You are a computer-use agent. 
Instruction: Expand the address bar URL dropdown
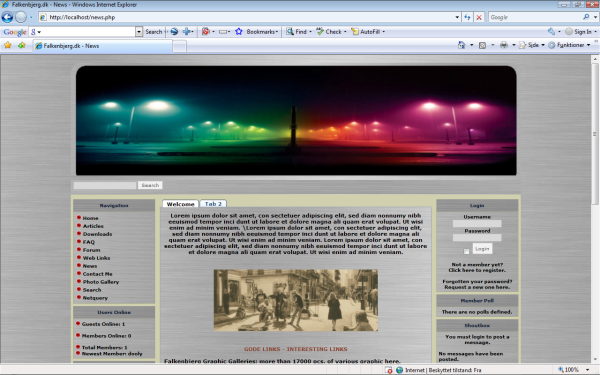457,17
